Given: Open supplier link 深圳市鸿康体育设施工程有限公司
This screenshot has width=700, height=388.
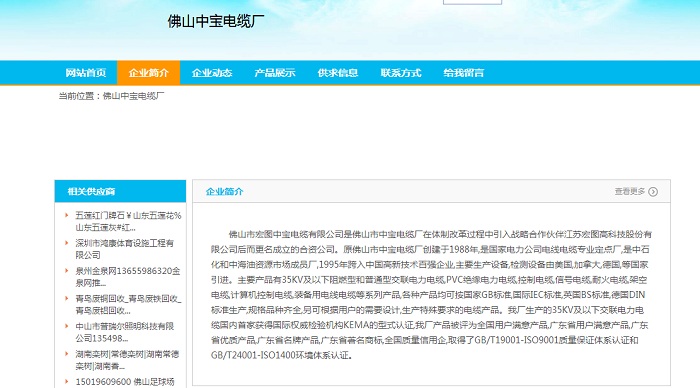Looking at the screenshot, I should click(x=124, y=249).
